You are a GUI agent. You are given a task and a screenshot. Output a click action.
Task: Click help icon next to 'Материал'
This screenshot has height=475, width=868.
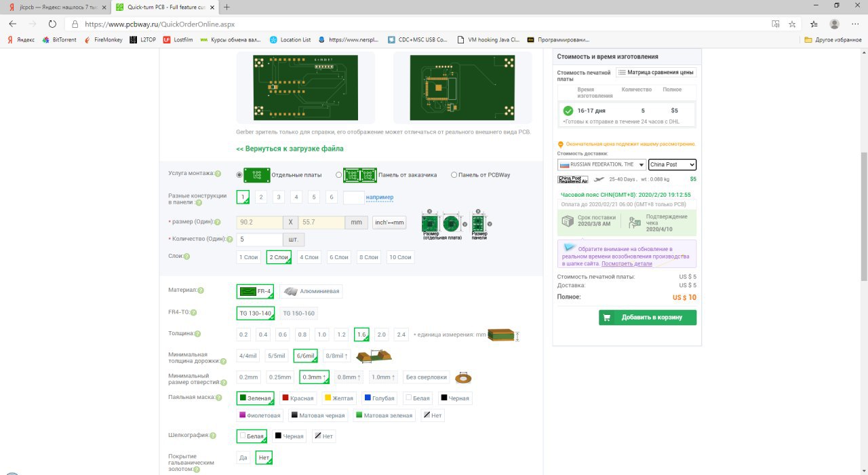pyautogui.click(x=201, y=290)
